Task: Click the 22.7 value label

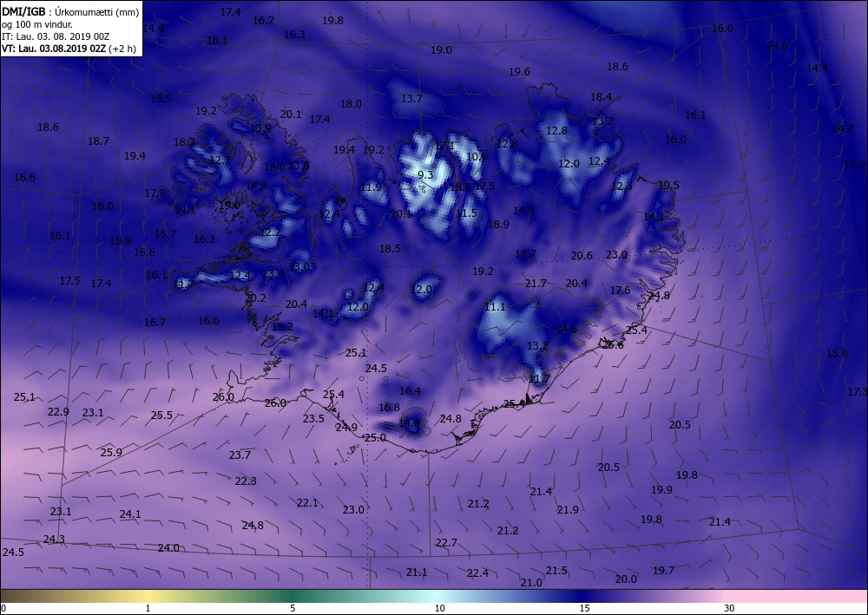Action: [x=446, y=543]
